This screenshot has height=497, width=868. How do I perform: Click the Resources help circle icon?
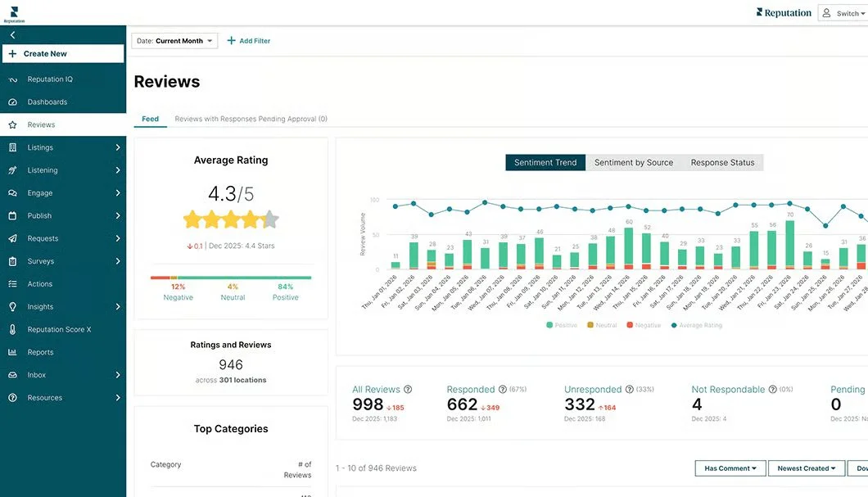click(12, 397)
